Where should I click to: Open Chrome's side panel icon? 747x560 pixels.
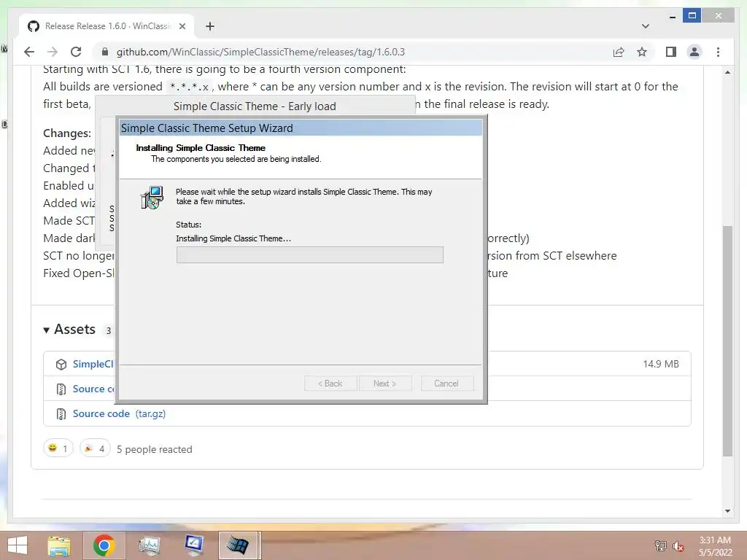pos(671,52)
